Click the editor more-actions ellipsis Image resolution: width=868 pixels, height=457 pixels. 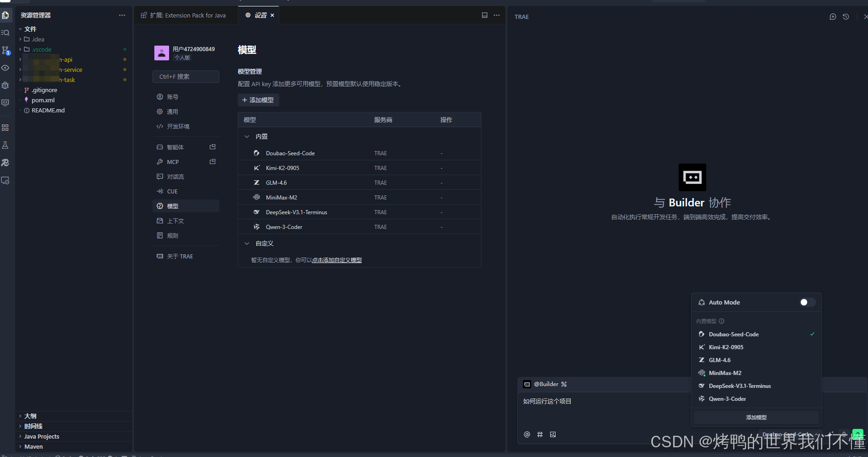pos(497,15)
